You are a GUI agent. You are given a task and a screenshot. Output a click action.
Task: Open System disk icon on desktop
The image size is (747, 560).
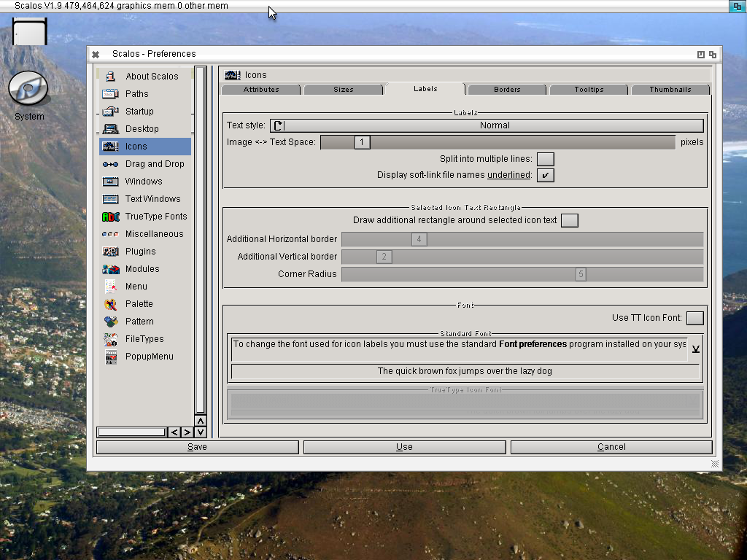(28, 89)
